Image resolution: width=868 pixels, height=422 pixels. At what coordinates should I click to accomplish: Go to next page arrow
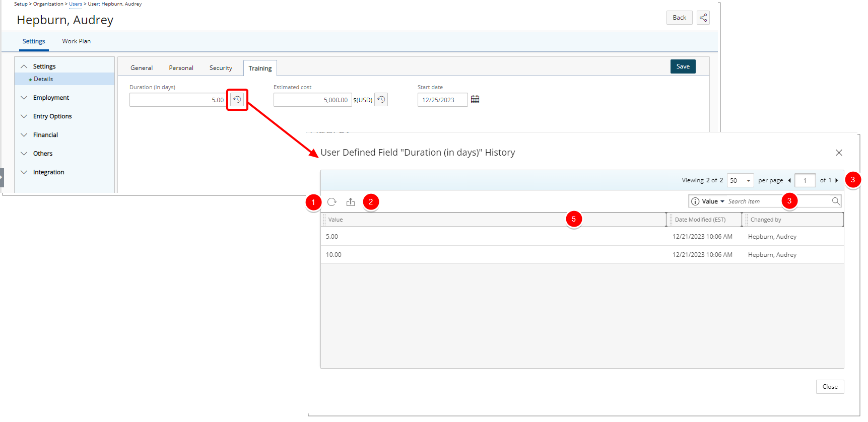[837, 180]
